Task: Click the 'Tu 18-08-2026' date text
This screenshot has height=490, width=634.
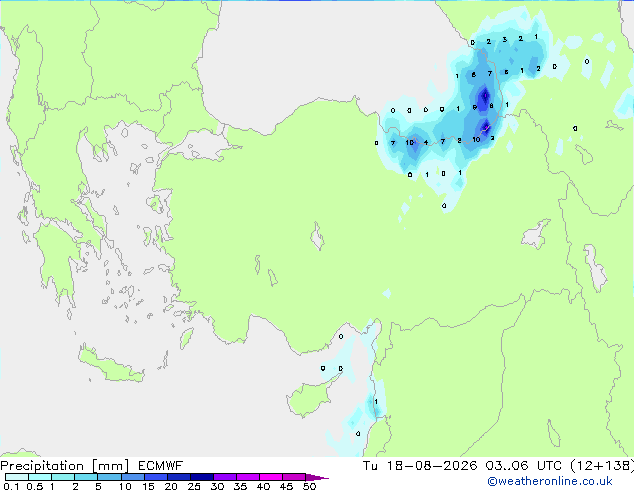Action: tap(420, 466)
